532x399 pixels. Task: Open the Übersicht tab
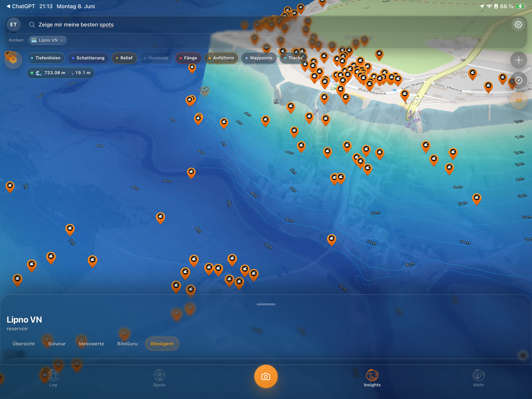(x=24, y=344)
